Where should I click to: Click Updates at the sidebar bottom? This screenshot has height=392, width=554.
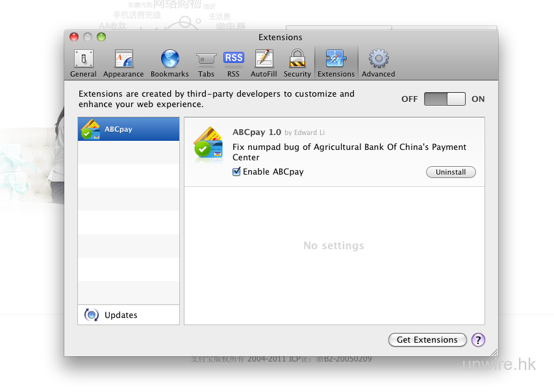coord(121,315)
